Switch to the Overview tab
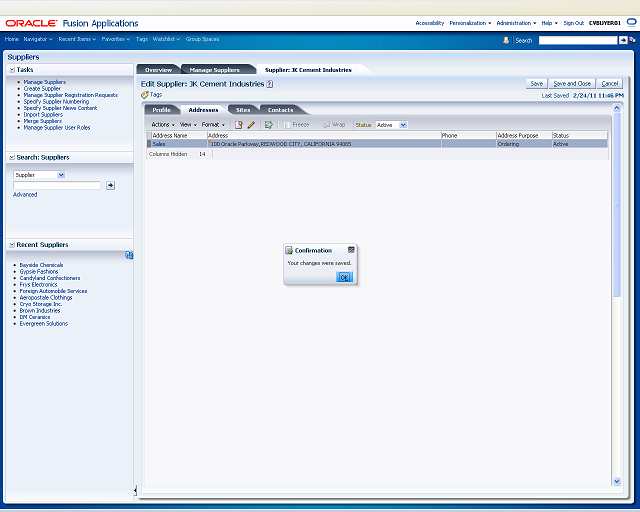 point(158,70)
